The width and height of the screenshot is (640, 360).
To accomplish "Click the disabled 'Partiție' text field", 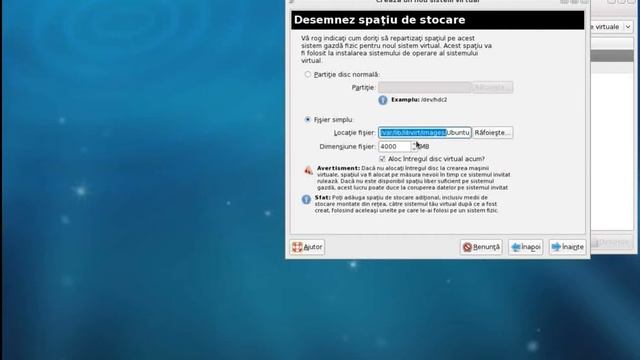I will tap(424, 87).
